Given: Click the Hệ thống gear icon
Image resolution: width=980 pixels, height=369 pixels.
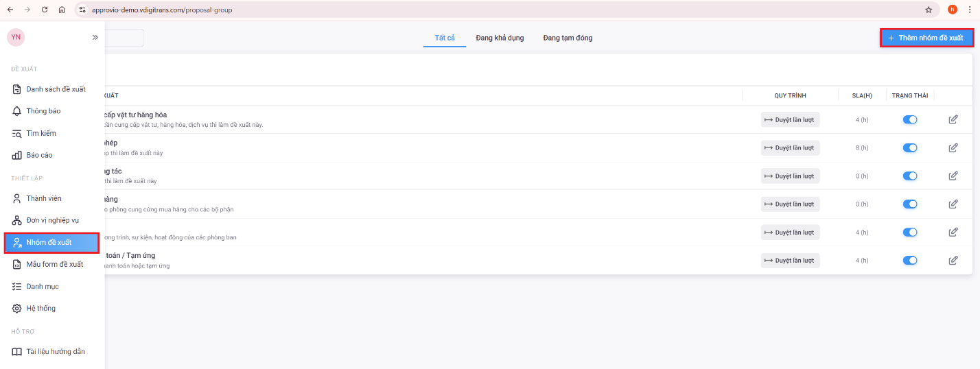Looking at the screenshot, I should pyautogui.click(x=17, y=309).
